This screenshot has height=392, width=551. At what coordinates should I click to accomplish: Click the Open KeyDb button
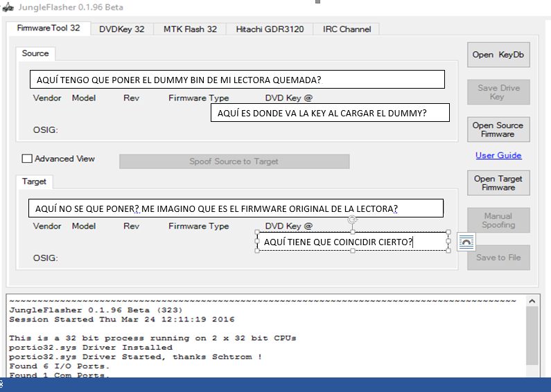click(x=498, y=55)
